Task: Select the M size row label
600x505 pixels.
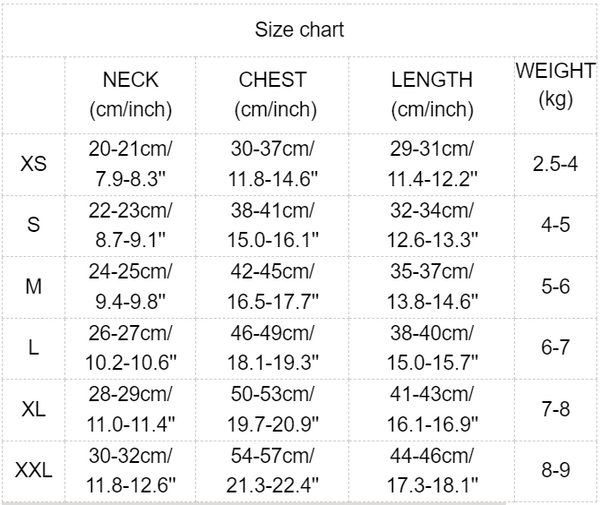Action: point(33,287)
